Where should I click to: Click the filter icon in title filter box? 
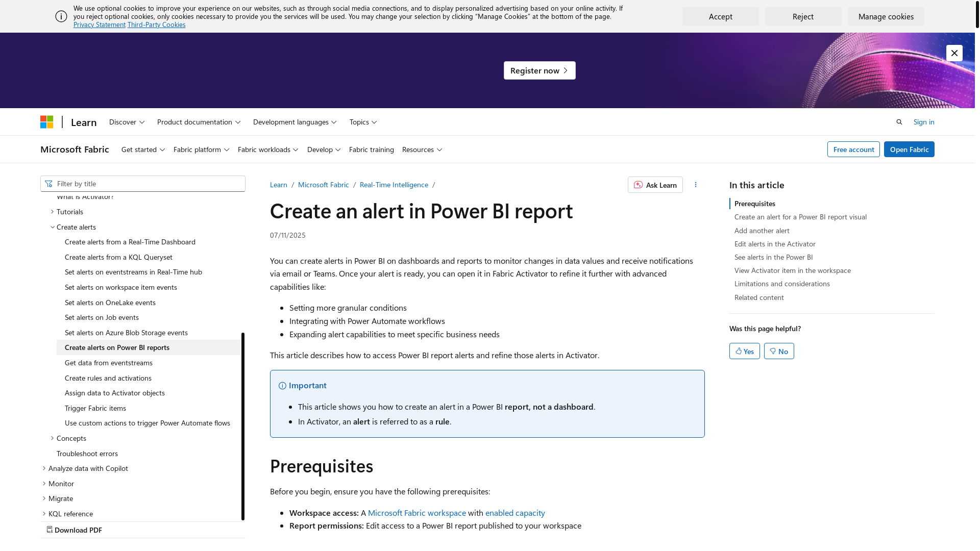[48, 184]
